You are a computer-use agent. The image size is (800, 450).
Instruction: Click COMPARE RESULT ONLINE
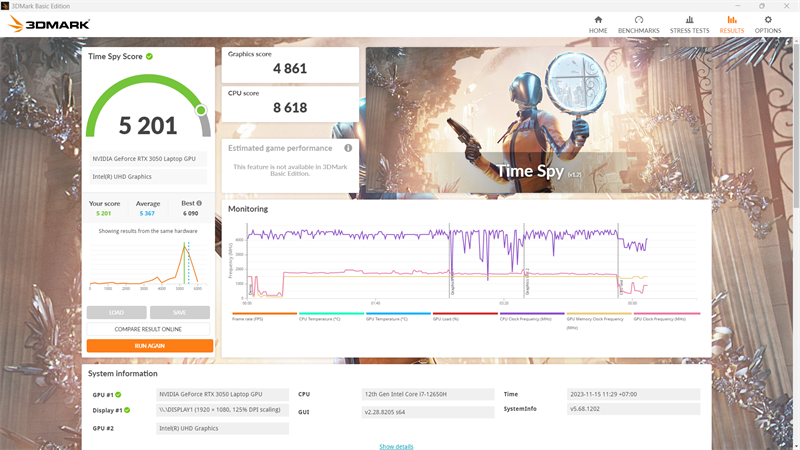click(x=148, y=329)
